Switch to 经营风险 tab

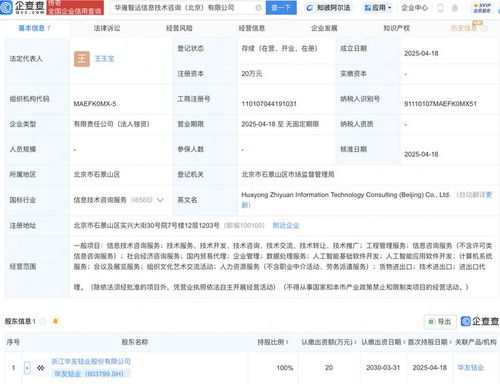pos(179,28)
